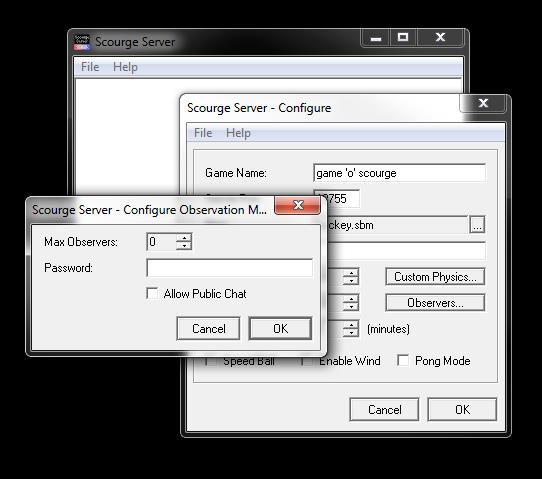
Task: Increase Max Observers value with up arrow
Action: 184,238
